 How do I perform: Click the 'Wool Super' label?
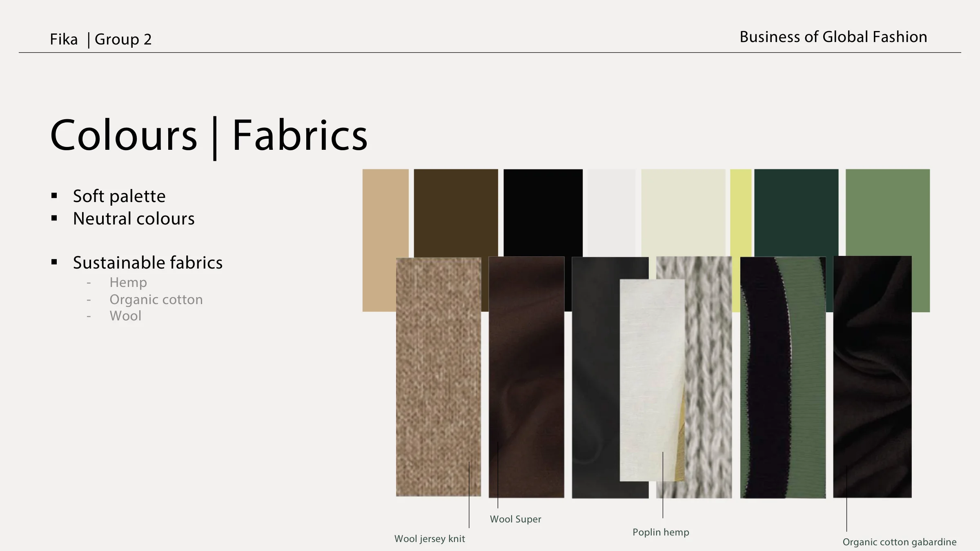pyautogui.click(x=515, y=519)
